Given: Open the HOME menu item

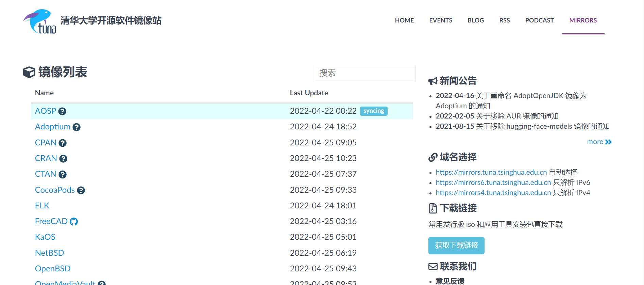Looking at the screenshot, I should tap(404, 20).
